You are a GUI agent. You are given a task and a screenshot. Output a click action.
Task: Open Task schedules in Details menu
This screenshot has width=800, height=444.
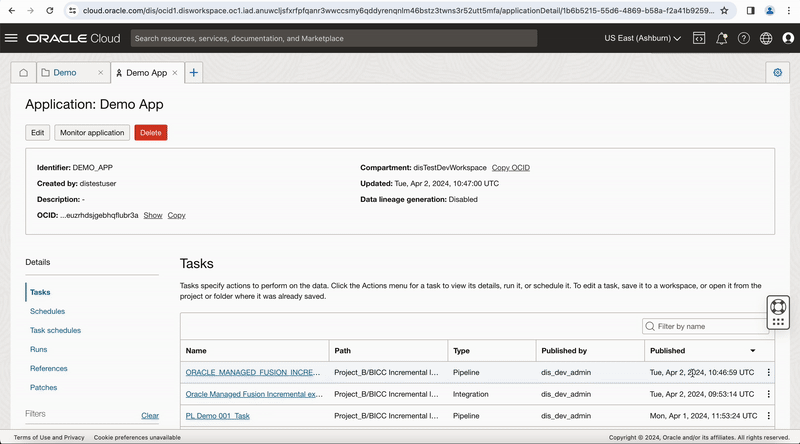tap(56, 330)
